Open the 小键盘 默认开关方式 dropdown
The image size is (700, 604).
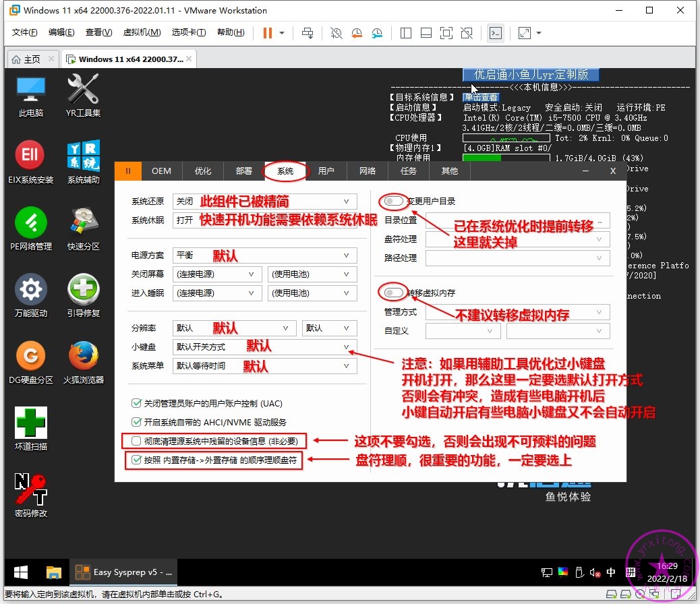(x=265, y=347)
